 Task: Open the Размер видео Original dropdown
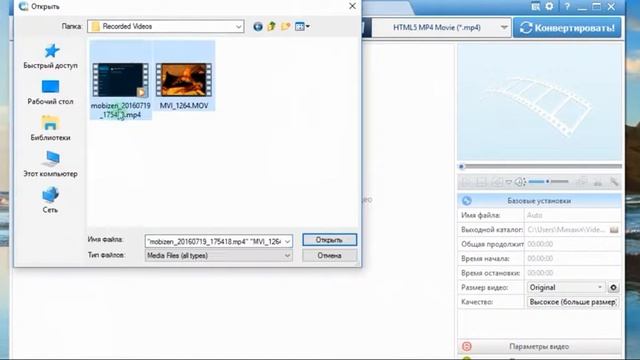click(x=566, y=287)
